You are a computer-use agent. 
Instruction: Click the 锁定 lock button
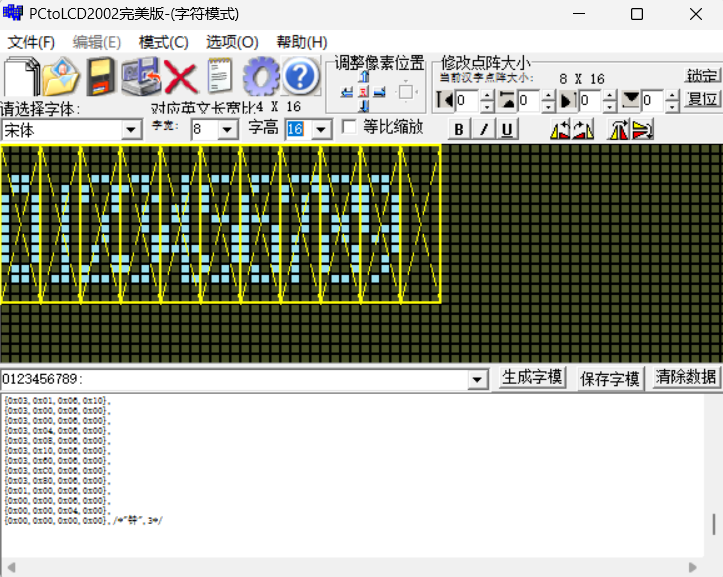tap(702, 75)
